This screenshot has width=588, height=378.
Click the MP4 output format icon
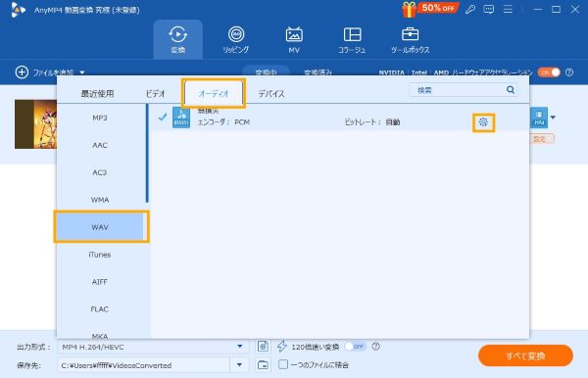[539, 118]
